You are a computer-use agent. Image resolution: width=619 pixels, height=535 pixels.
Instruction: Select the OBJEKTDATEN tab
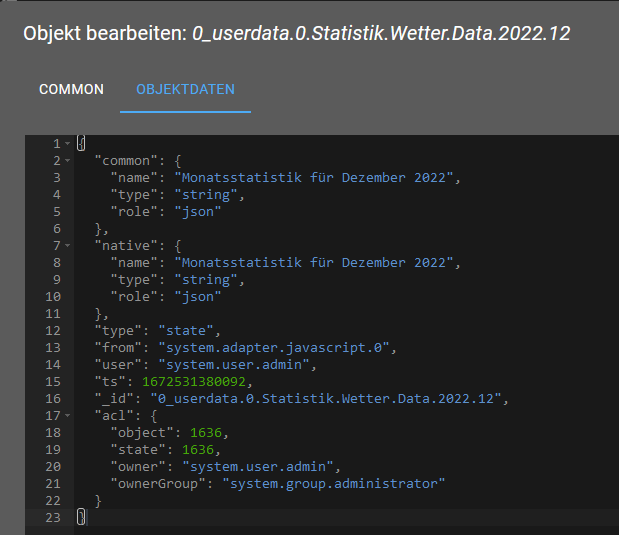pyautogui.click(x=185, y=89)
